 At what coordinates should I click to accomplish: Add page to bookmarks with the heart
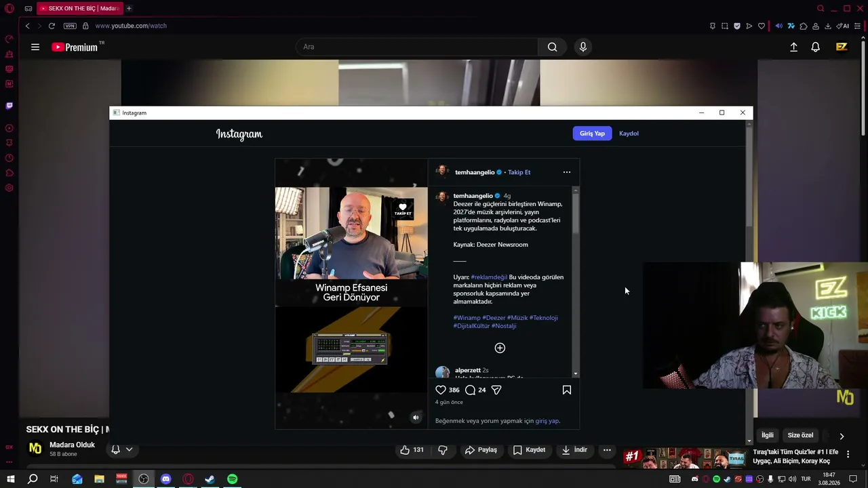(x=762, y=26)
